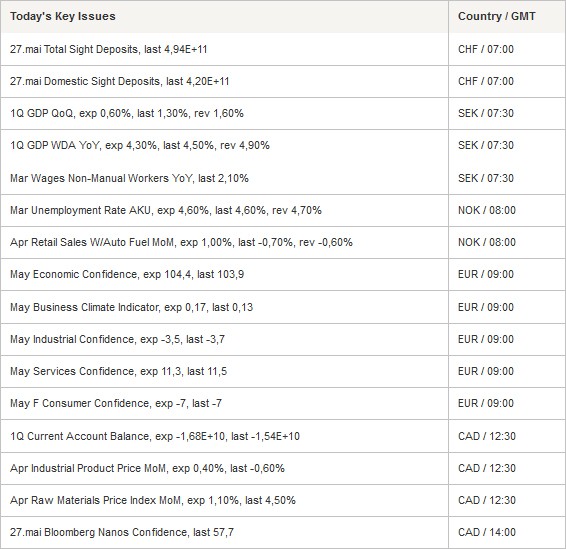Click the Mar Unemployment Rate AKU entry
This screenshot has height=549, width=566.
click(166, 210)
